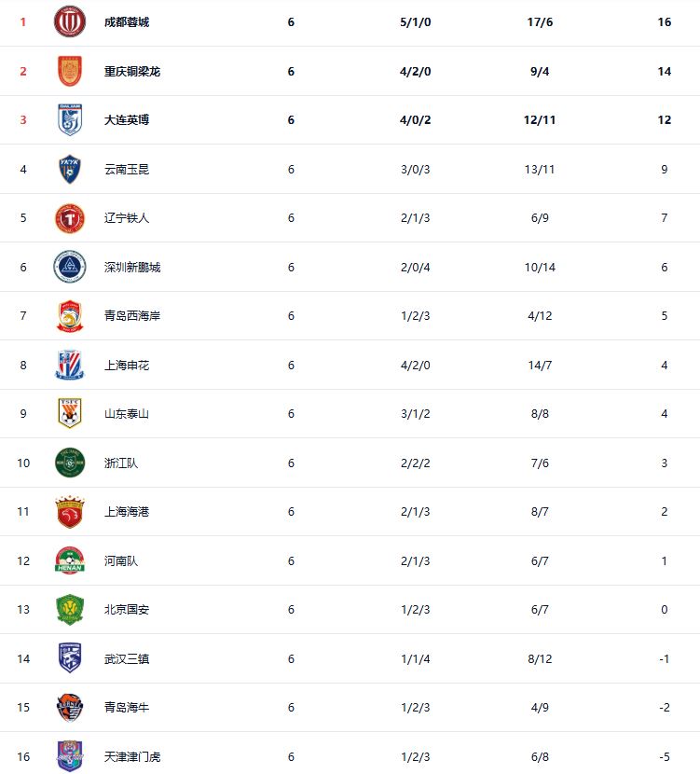Open the 青岛西海岸 team name link

point(132,316)
